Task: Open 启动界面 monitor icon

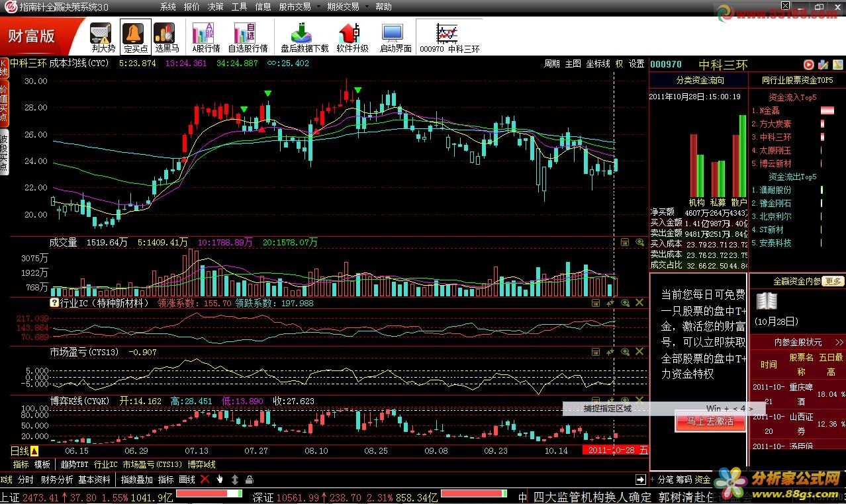Action: tap(395, 37)
